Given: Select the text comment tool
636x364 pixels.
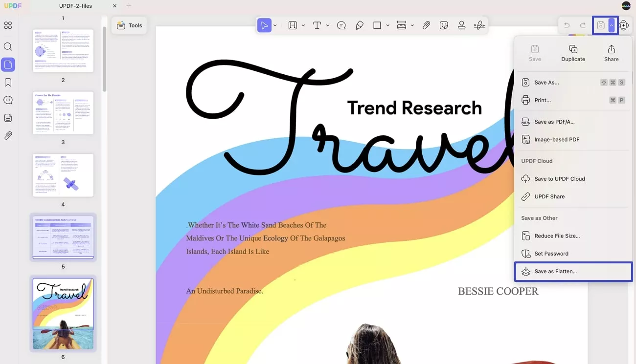Looking at the screenshot, I should tap(317, 25).
